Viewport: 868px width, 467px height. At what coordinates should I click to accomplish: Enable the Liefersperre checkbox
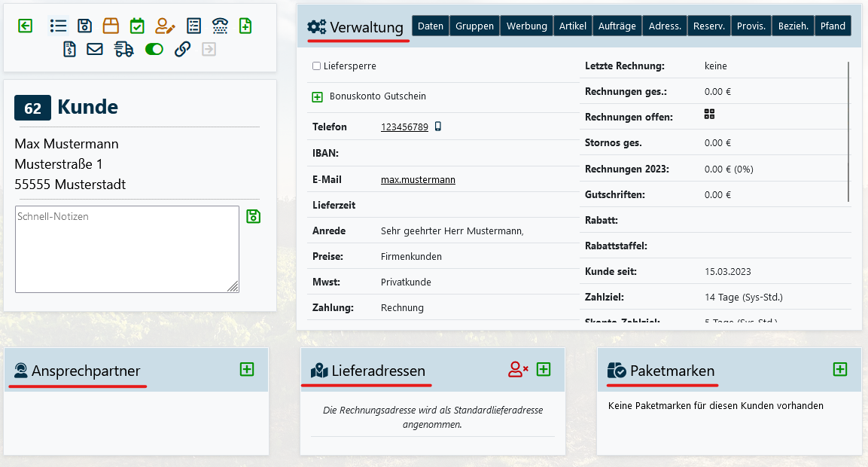tap(316, 66)
